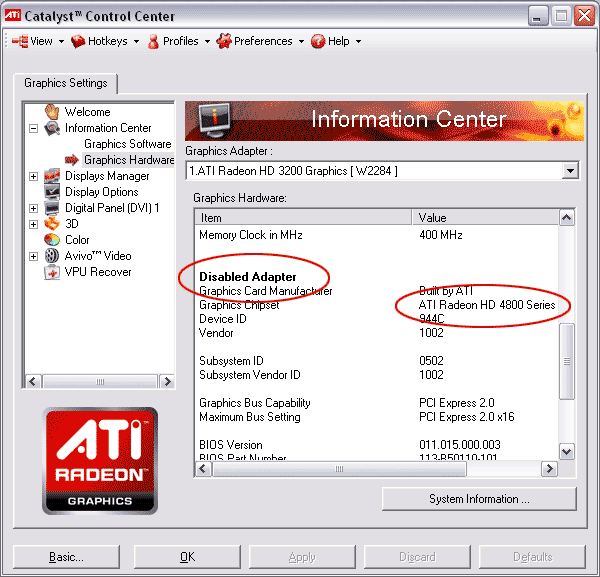
Task: Click the PCI Express 2.0 x16 value
Action: 466,417
